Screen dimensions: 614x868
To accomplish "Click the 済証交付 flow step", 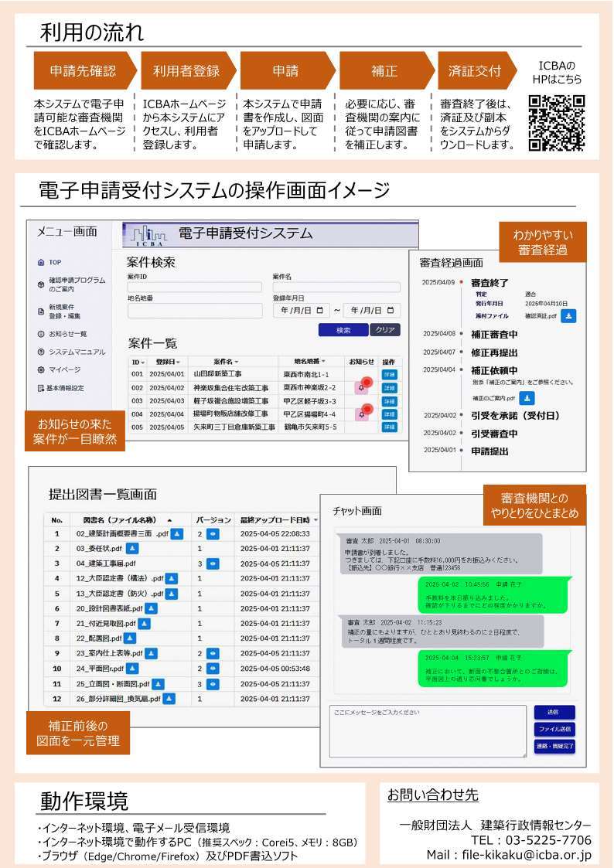I will click(476, 71).
